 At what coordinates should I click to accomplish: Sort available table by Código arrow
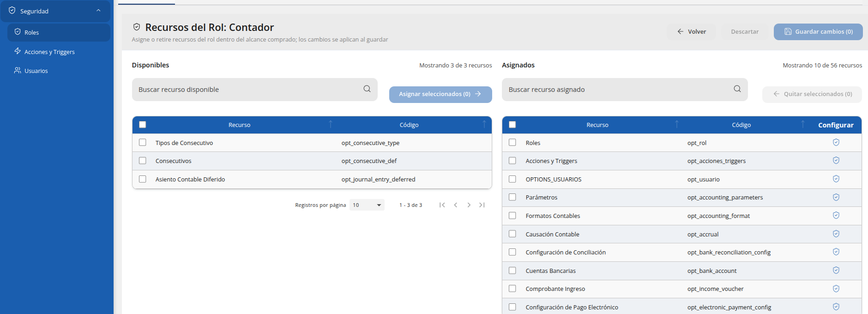click(x=484, y=124)
